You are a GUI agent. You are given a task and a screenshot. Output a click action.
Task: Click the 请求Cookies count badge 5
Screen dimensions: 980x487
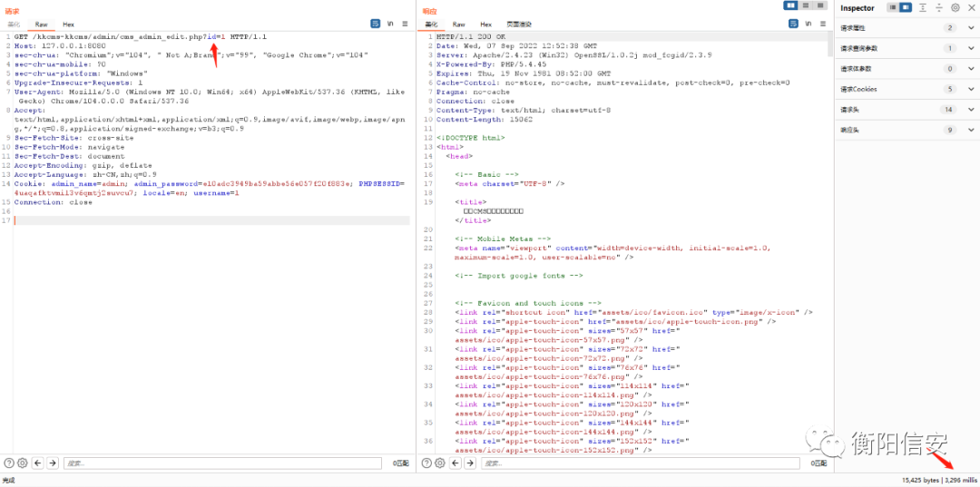pyautogui.click(x=949, y=89)
